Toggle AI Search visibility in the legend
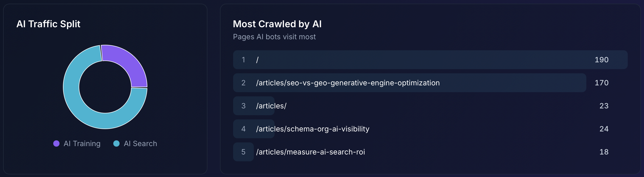The width and height of the screenshot is (644, 177). click(136, 143)
